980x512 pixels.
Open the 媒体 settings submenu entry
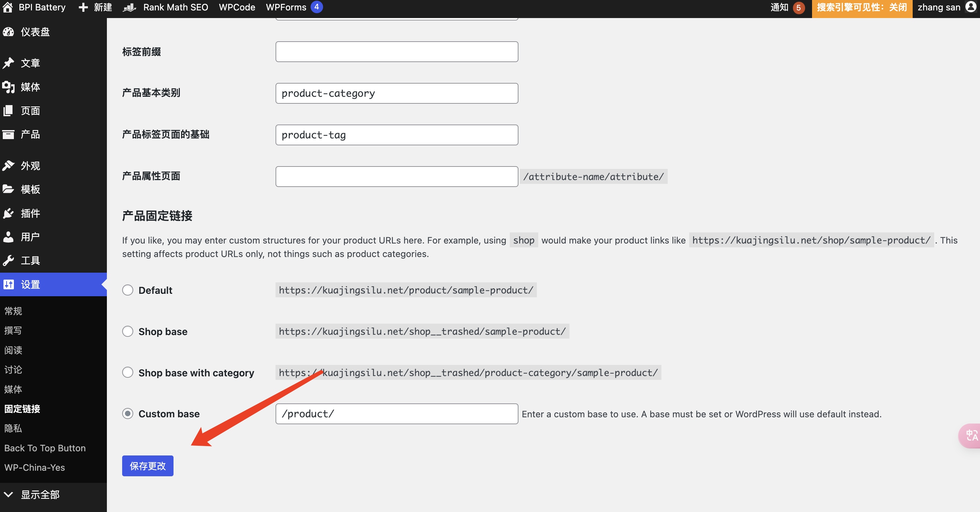(13, 389)
